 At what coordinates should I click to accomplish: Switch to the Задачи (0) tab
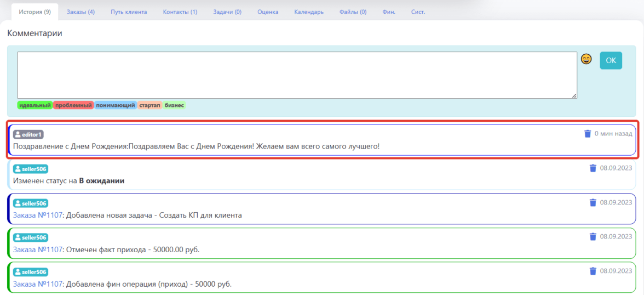tap(227, 12)
